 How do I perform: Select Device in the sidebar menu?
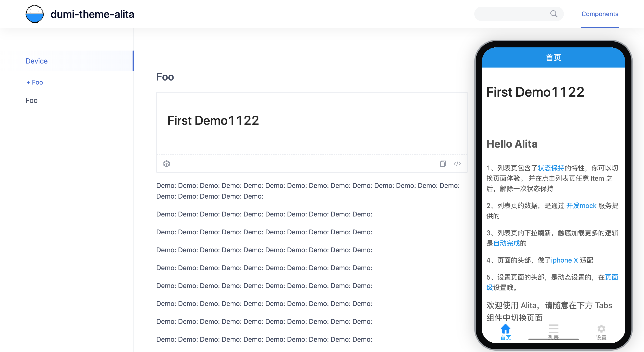pos(36,61)
